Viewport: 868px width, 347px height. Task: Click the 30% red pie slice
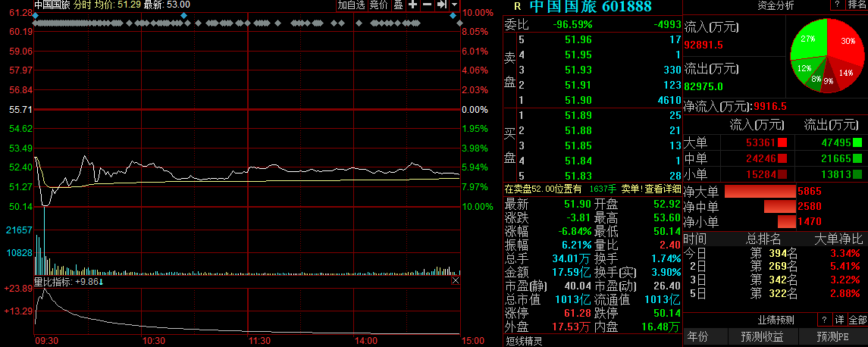845,42
